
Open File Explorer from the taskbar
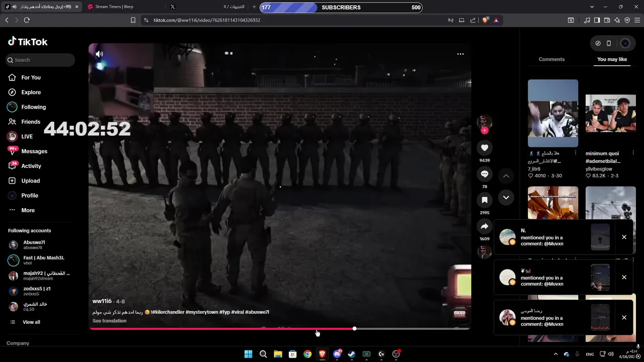[278, 354]
